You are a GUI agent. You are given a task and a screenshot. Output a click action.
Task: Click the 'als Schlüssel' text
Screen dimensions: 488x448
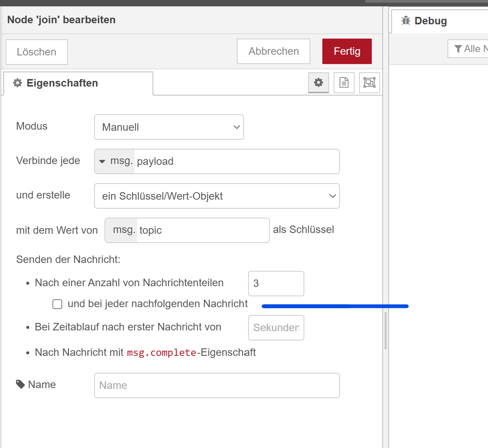point(304,230)
